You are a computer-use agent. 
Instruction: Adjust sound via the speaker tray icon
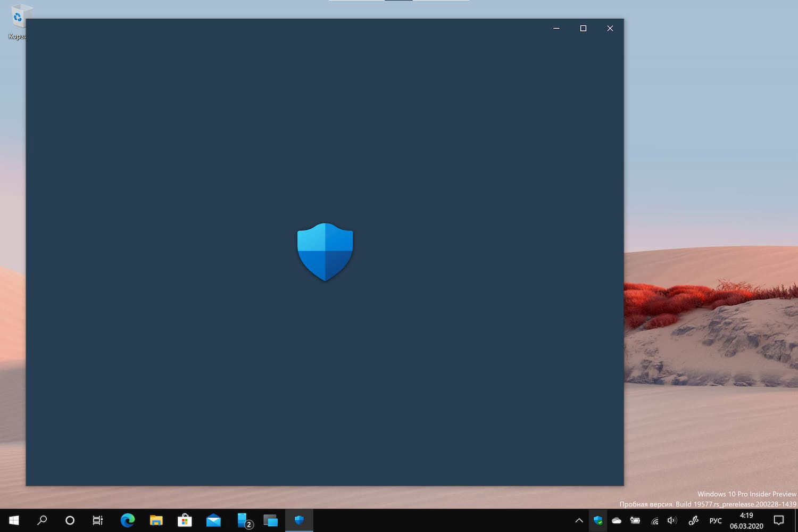point(672,520)
